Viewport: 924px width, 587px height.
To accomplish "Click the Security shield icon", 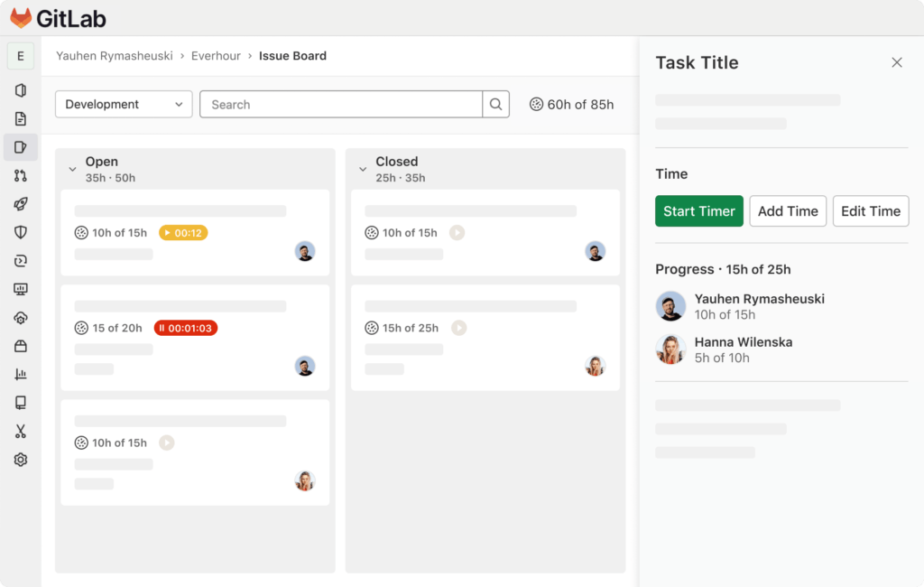I will click(20, 232).
